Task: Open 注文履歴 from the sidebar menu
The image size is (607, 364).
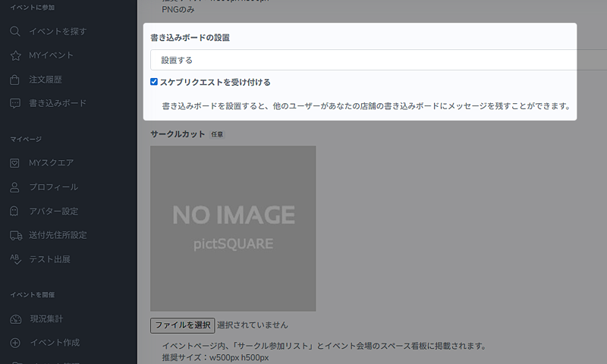Action: (x=46, y=79)
